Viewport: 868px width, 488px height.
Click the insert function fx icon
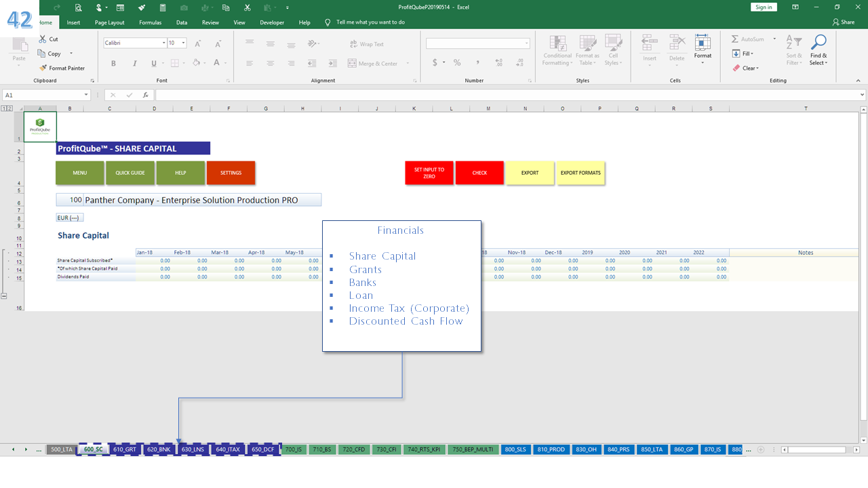(145, 95)
